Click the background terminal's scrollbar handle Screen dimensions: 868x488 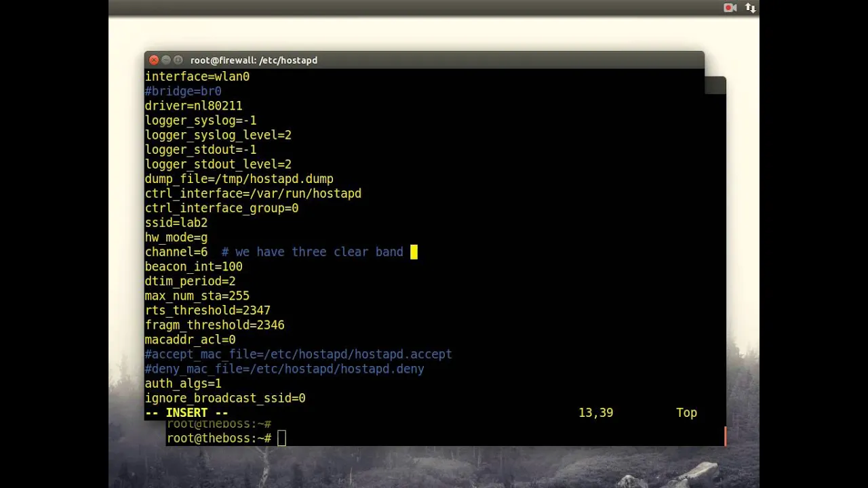(725, 436)
